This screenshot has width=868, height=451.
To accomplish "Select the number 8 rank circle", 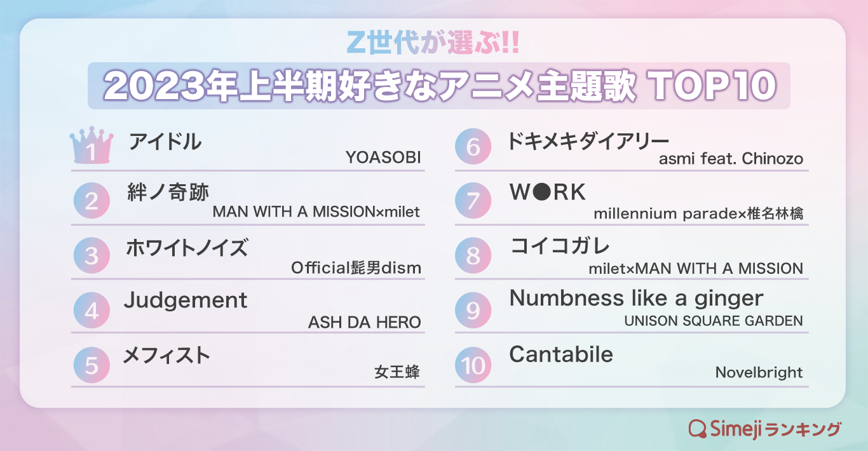I will pos(473,255).
